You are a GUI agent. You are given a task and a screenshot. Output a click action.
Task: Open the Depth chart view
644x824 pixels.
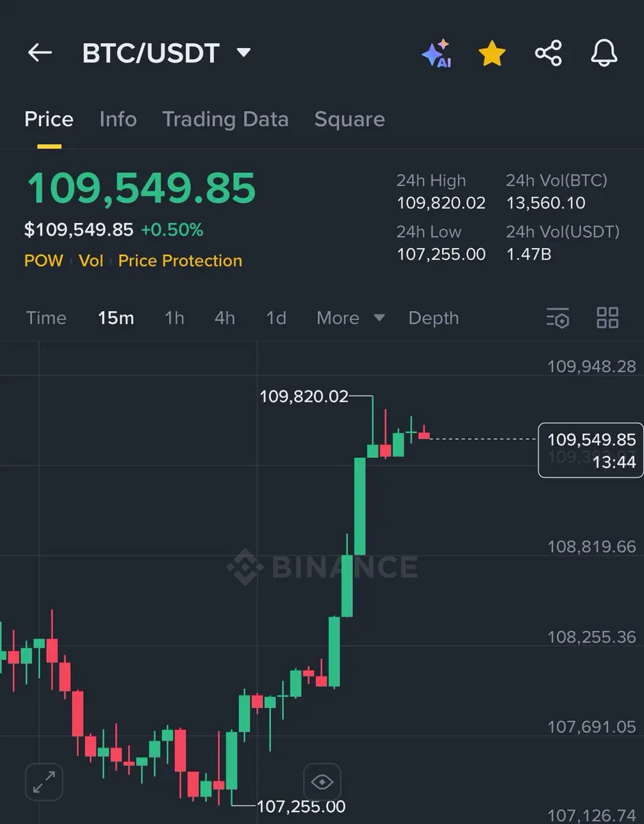click(433, 318)
